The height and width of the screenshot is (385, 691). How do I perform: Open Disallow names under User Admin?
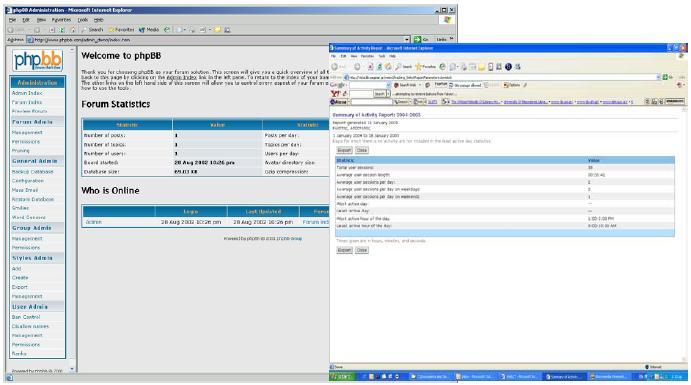30,326
